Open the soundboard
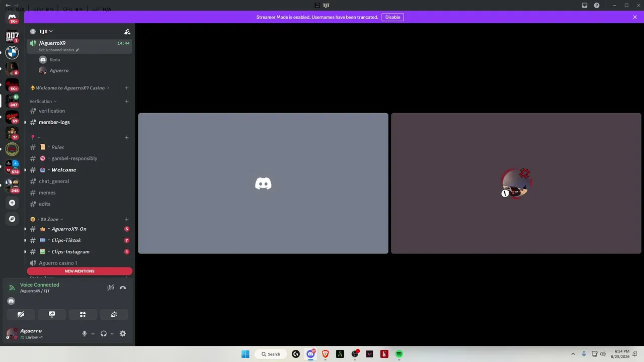Viewport: 644px width, 362px height. 114,314
